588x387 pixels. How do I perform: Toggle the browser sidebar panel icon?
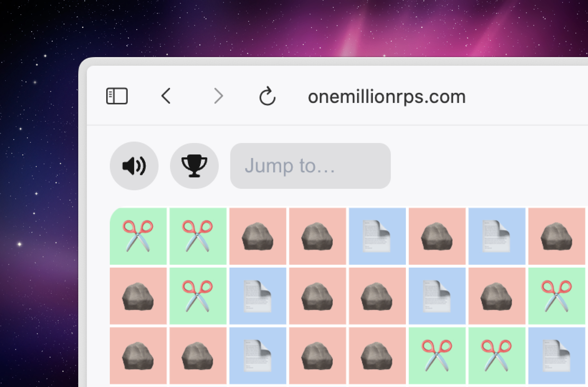(117, 96)
